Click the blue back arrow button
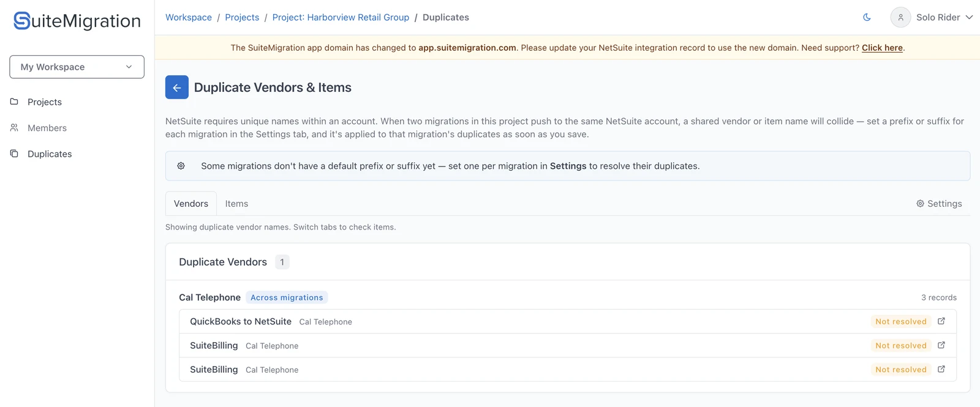980x407 pixels. tap(177, 88)
